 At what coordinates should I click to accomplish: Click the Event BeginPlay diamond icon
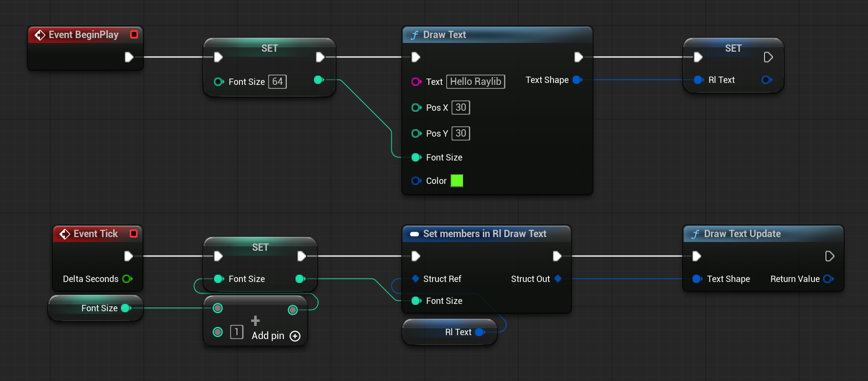point(40,35)
